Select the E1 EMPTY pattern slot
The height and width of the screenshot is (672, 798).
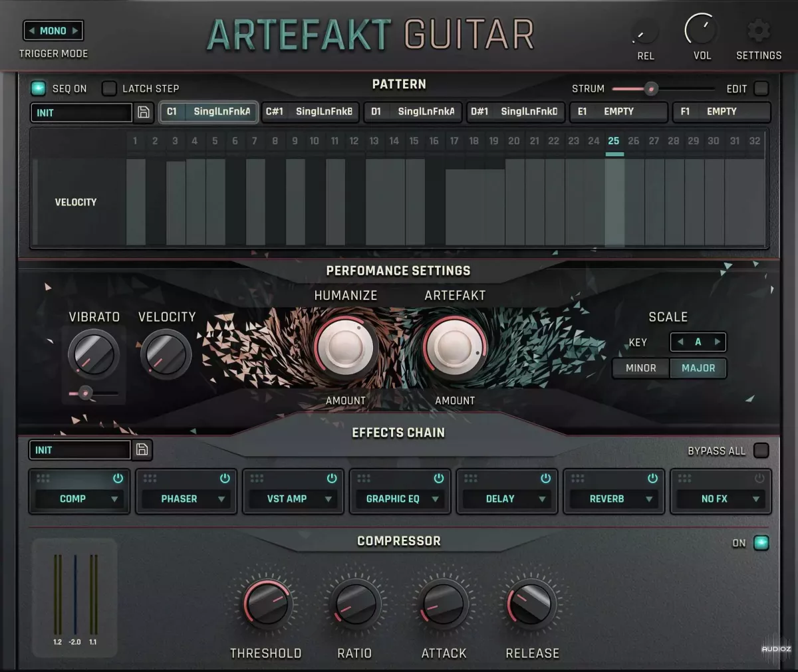pos(618,112)
